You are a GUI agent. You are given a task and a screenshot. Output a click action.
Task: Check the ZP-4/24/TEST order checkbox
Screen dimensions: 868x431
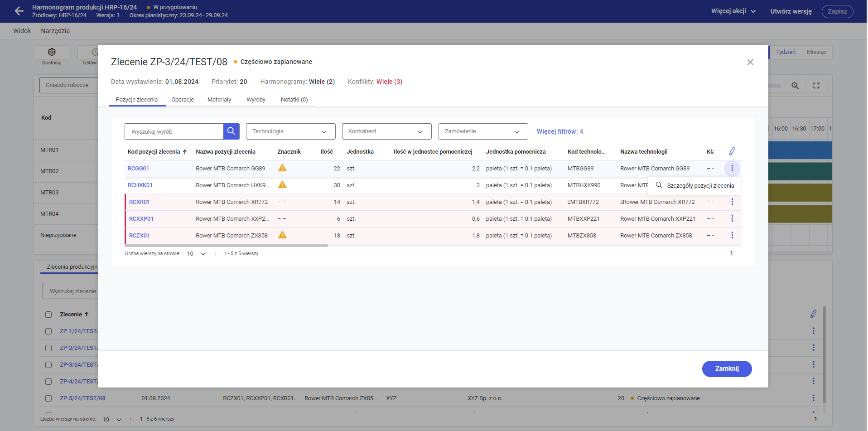[48, 382]
